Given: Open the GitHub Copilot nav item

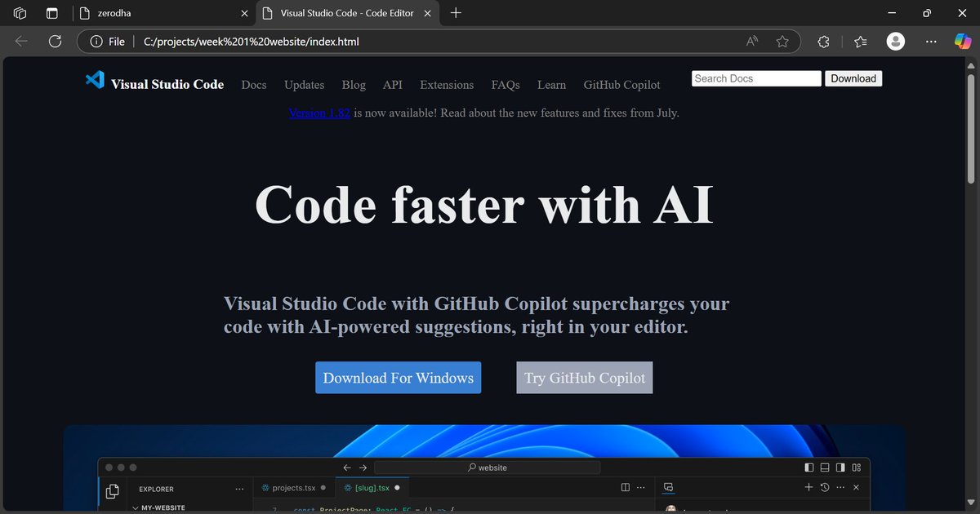Looking at the screenshot, I should pos(621,85).
